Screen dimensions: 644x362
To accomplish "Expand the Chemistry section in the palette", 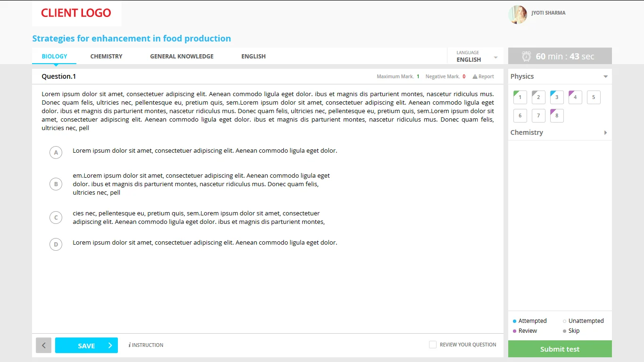I will pos(605,132).
